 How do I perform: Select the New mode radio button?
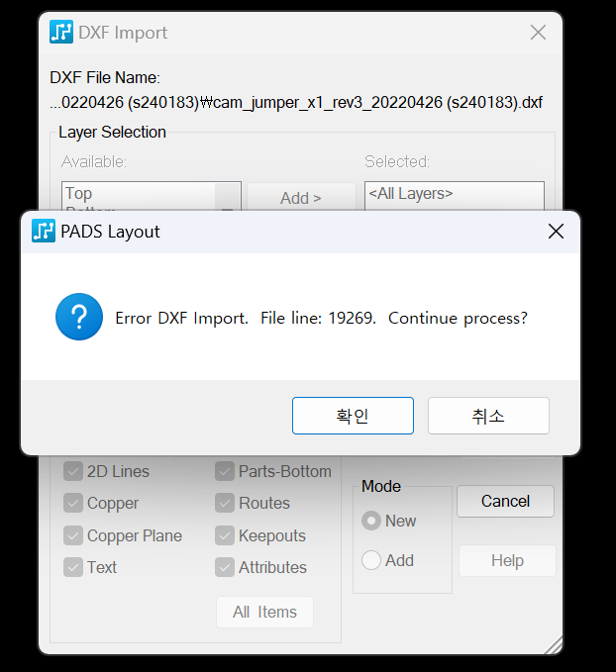[x=371, y=521]
